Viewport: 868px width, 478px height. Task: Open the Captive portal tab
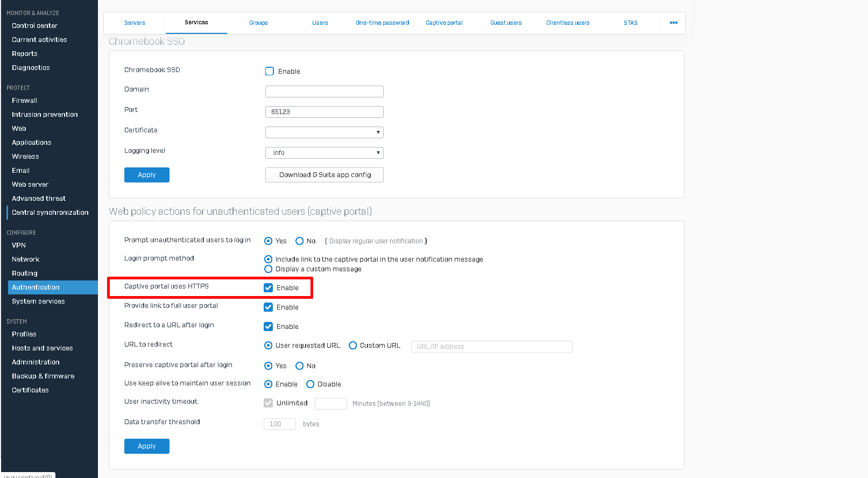444,23
